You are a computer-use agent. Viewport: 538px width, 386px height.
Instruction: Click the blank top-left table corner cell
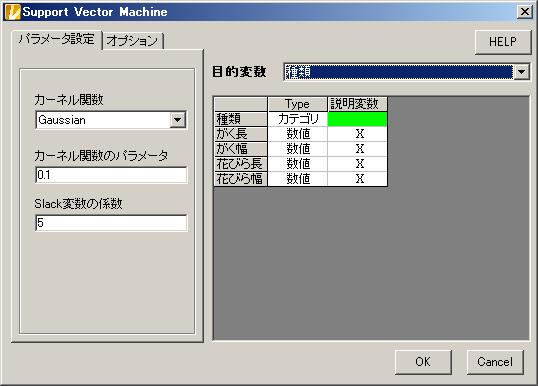(241, 104)
